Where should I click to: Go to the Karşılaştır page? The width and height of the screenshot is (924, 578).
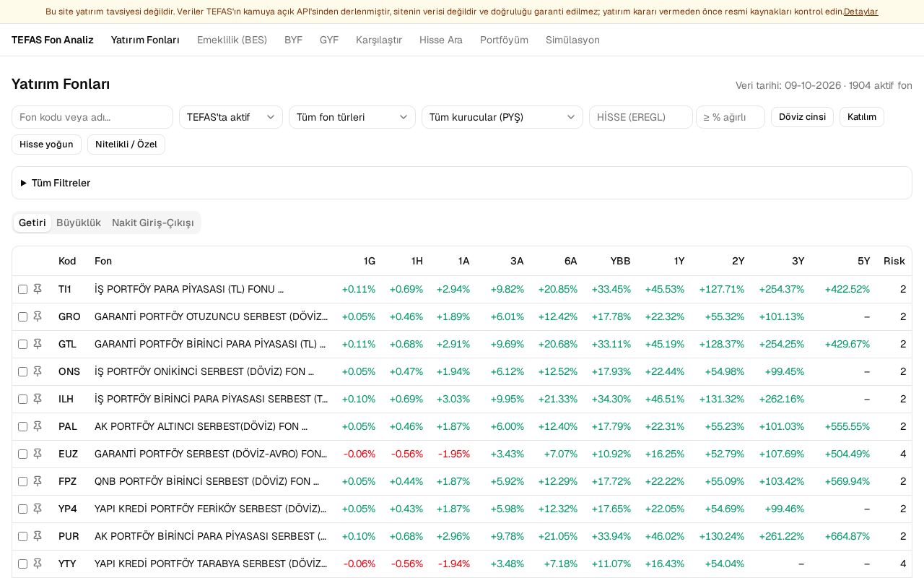(379, 40)
